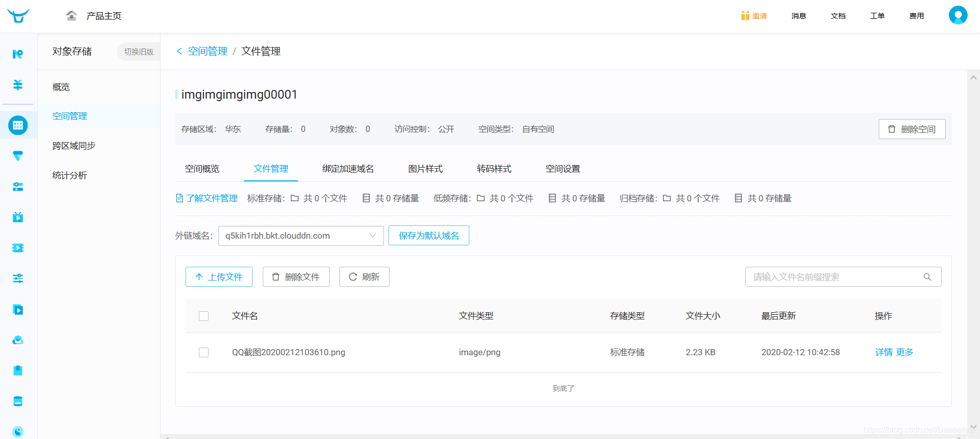Click the sidebar icon with three sliders
Image resolution: width=980 pixels, height=439 pixels.
click(x=18, y=279)
